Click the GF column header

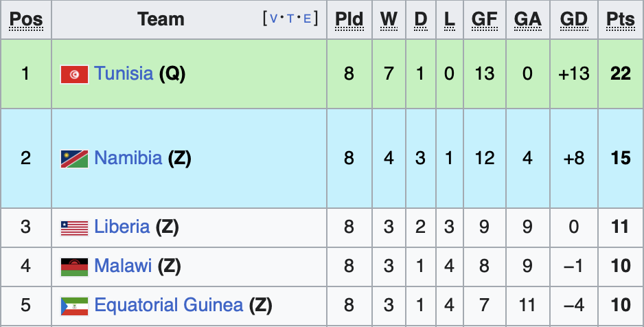484,19
